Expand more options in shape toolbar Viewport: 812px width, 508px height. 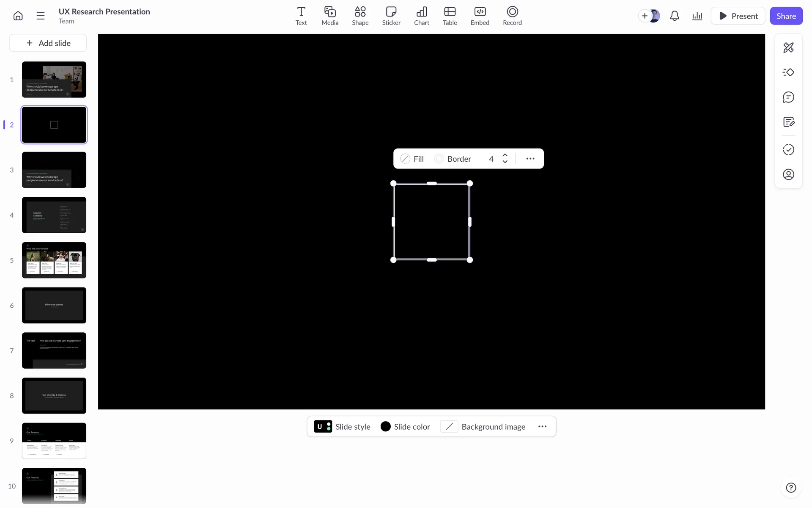[530, 159]
